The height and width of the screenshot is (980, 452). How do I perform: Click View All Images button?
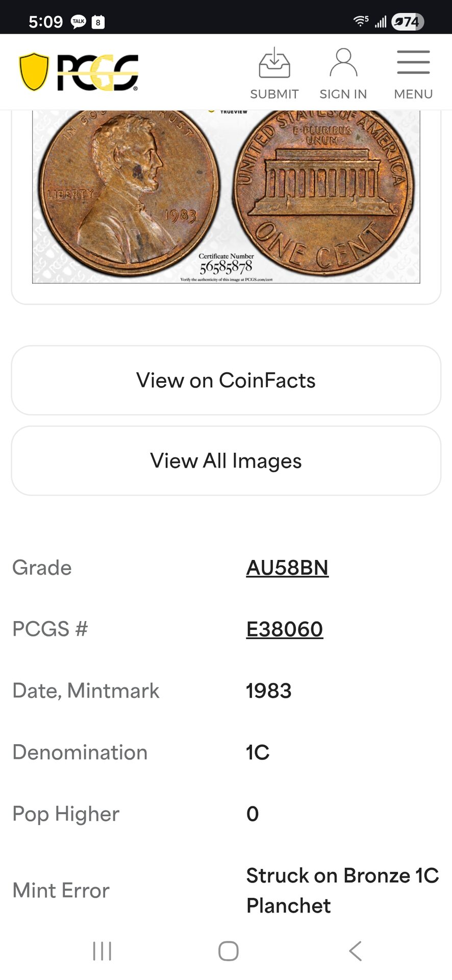[226, 460]
